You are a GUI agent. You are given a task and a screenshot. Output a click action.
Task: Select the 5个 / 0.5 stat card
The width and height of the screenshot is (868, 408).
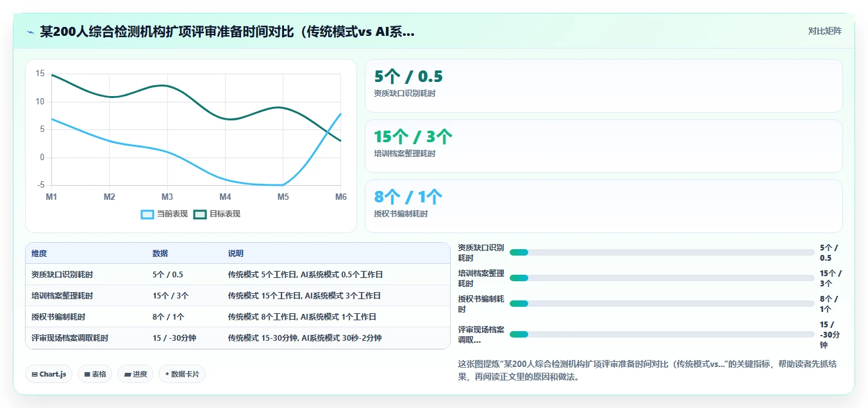tap(603, 86)
